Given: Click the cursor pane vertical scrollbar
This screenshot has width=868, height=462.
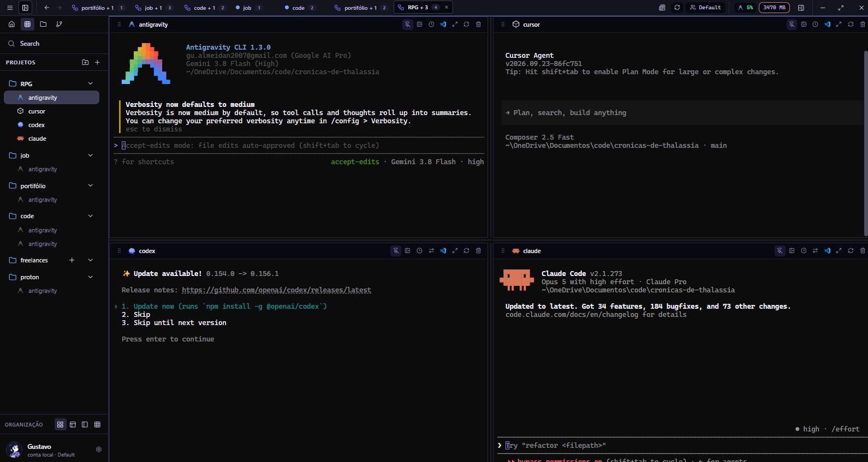Looking at the screenshot, I should pos(866,143).
